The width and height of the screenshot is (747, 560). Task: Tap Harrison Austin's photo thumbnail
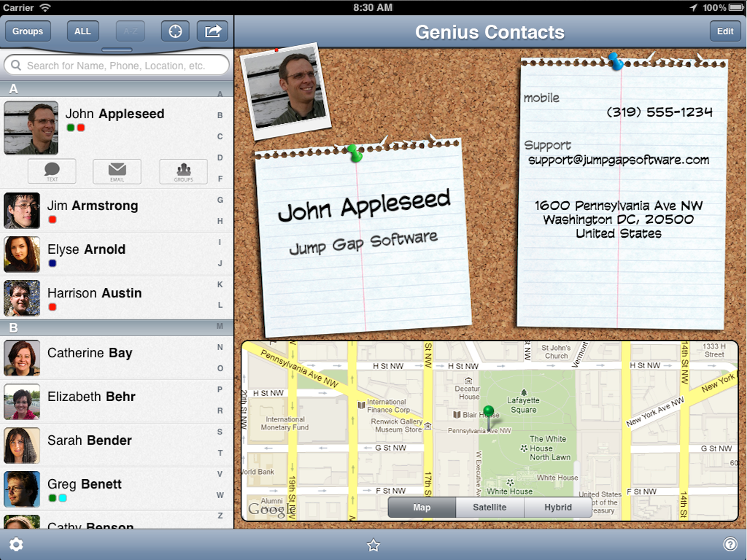[22, 298]
